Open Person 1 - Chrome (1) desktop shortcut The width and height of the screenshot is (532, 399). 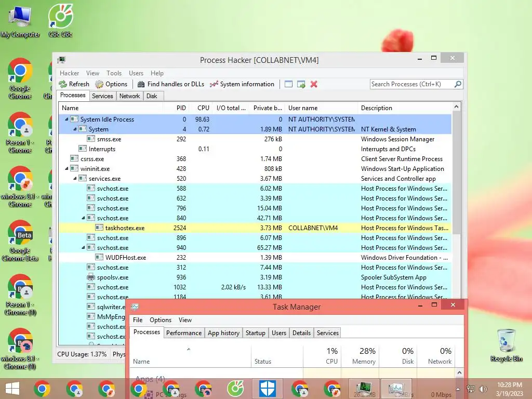pos(20,295)
